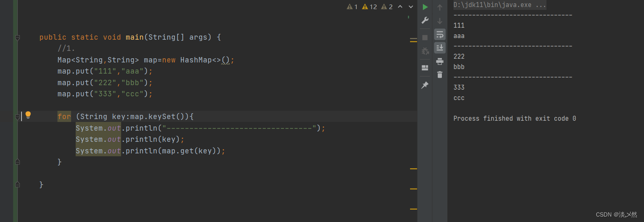Clear console with the trash icon
Screen dimensions: 644x222
[x=440, y=75]
